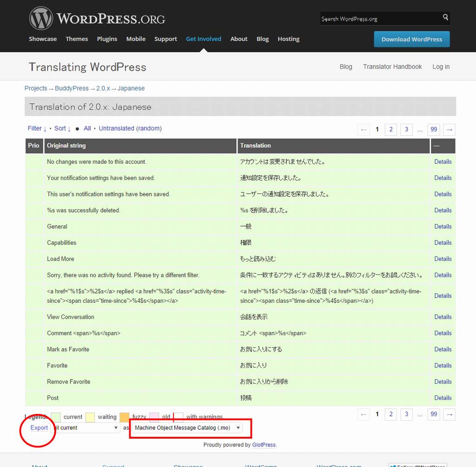
Task: Go to page 2 in bottom pagination
Action: tap(390, 414)
